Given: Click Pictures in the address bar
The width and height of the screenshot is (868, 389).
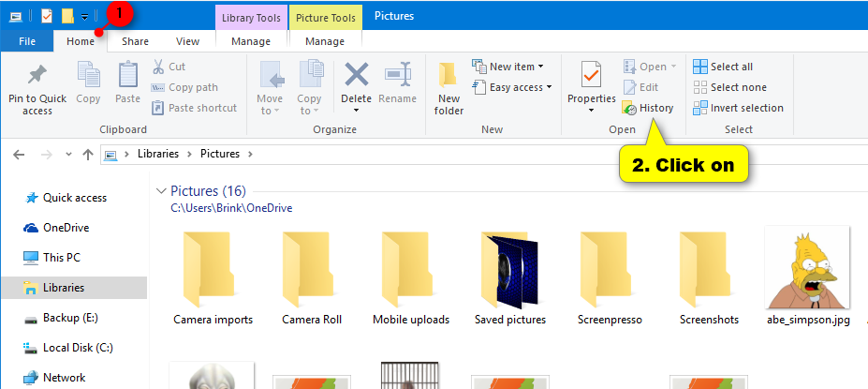Looking at the screenshot, I should [220, 154].
